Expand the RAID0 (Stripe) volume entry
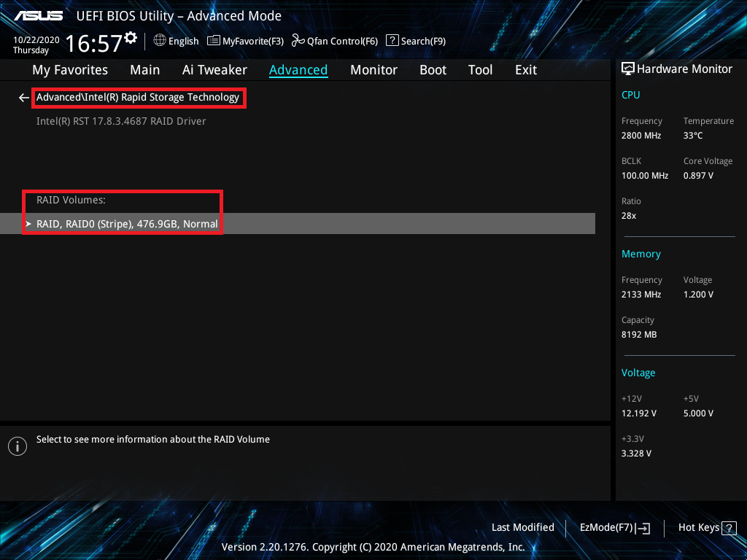The height and width of the screenshot is (560, 747). 127,224
